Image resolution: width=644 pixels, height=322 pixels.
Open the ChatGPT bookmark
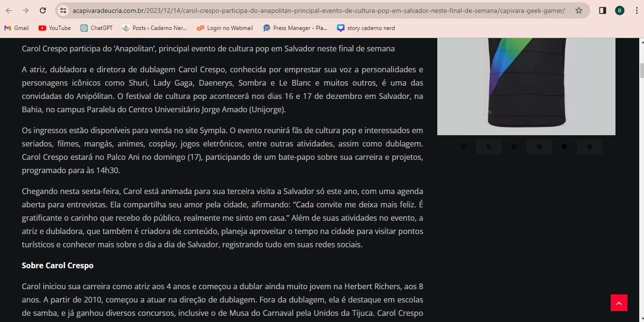pyautogui.click(x=96, y=28)
